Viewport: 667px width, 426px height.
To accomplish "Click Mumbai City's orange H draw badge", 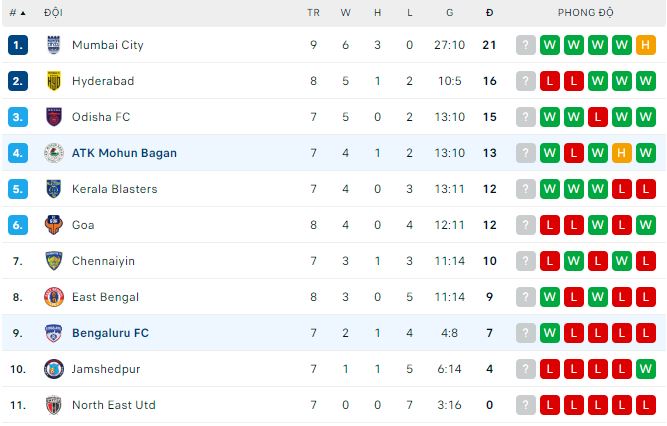I will coord(646,45).
